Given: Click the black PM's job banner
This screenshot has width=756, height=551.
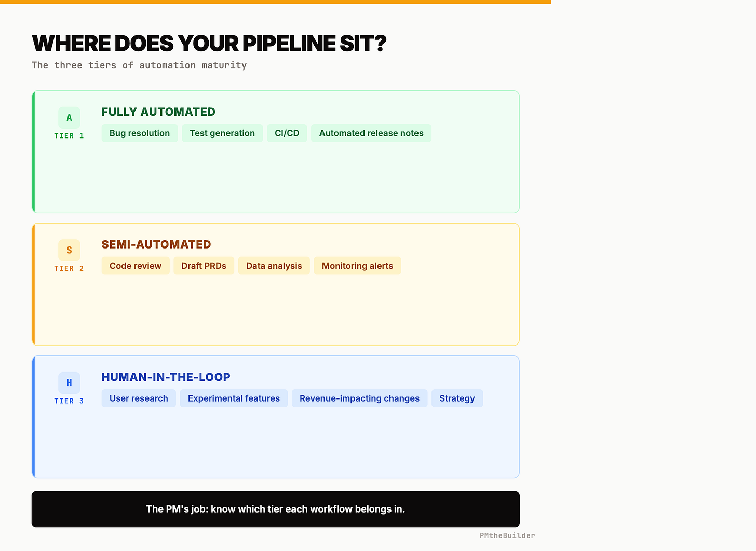Looking at the screenshot, I should 276,509.
